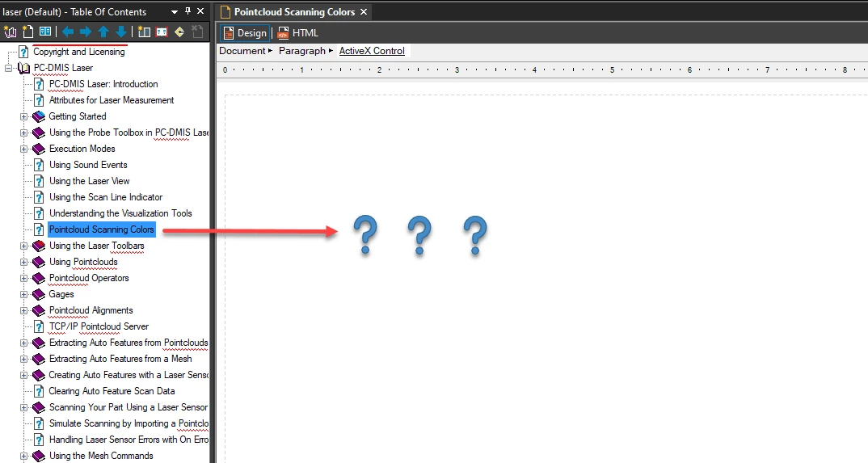Open the Copyright and Licensing topic

click(x=79, y=52)
